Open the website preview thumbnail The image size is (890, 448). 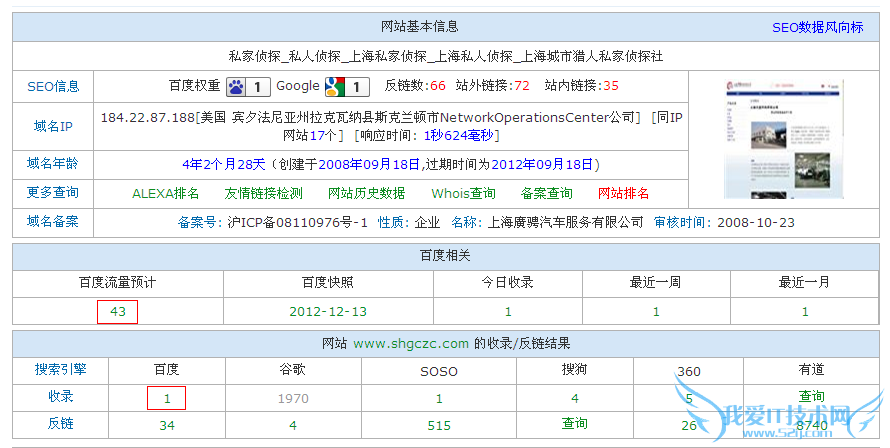[784, 140]
